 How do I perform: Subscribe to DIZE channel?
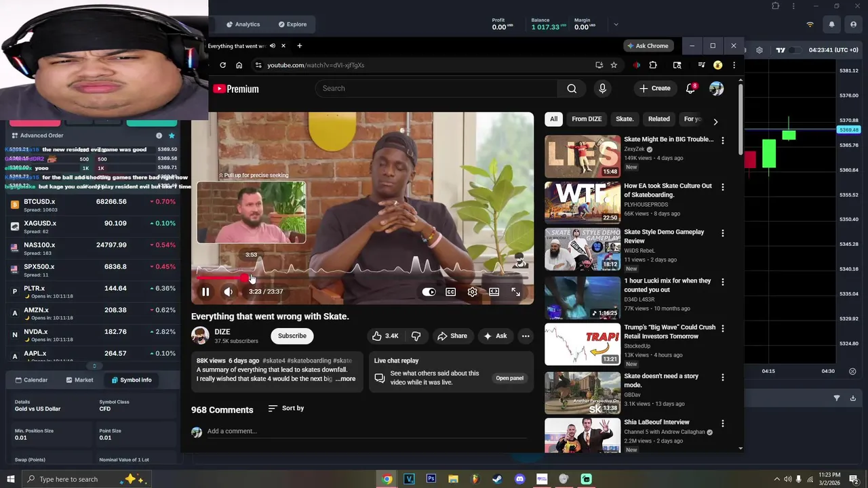coord(292,336)
